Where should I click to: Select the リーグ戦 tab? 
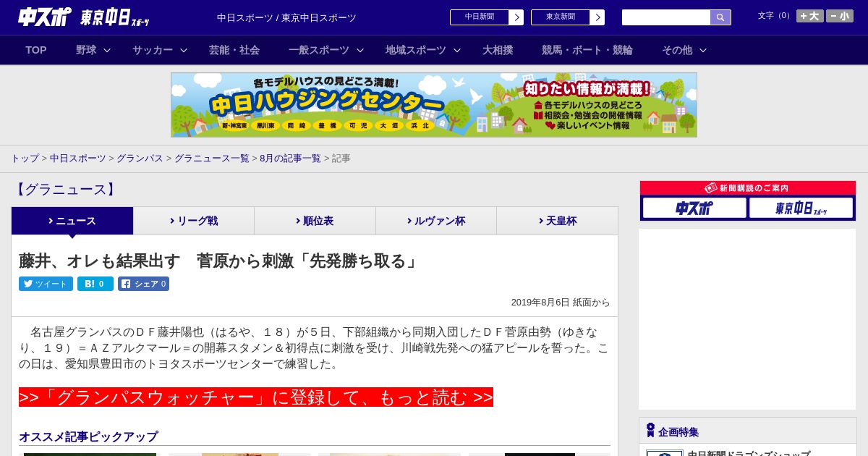[x=194, y=221]
